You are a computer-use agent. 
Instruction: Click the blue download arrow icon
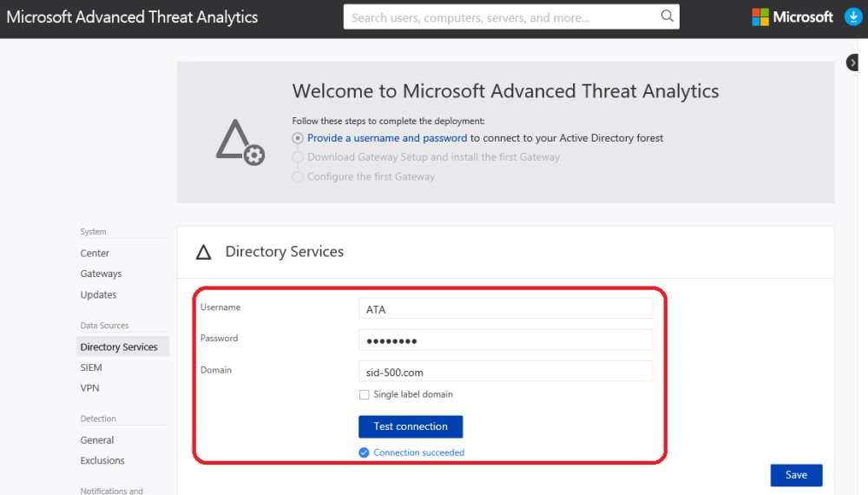tap(852, 17)
